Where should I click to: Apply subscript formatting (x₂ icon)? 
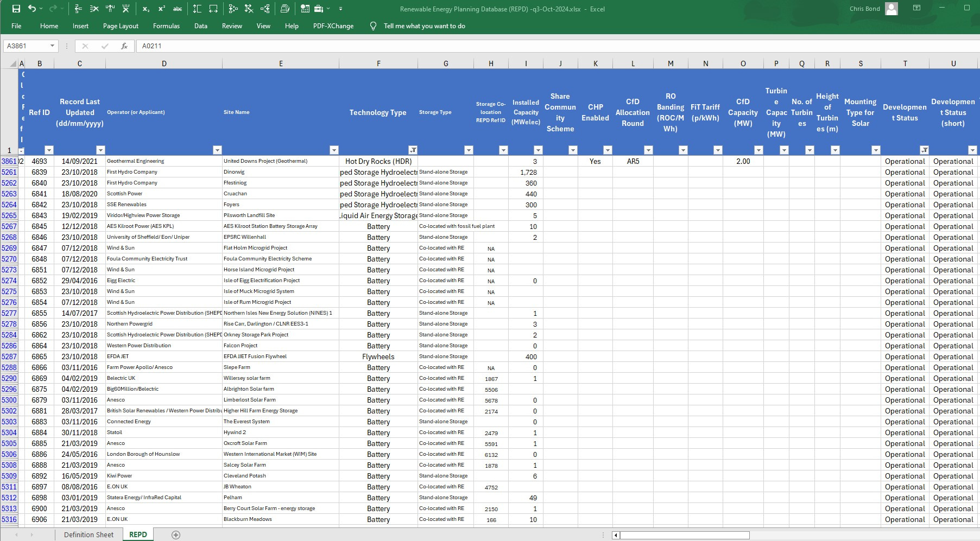[x=146, y=9]
